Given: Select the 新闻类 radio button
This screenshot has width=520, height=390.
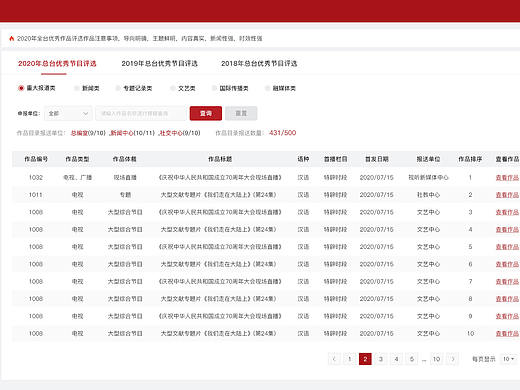Looking at the screenshot, I should [x=77, y=88].
